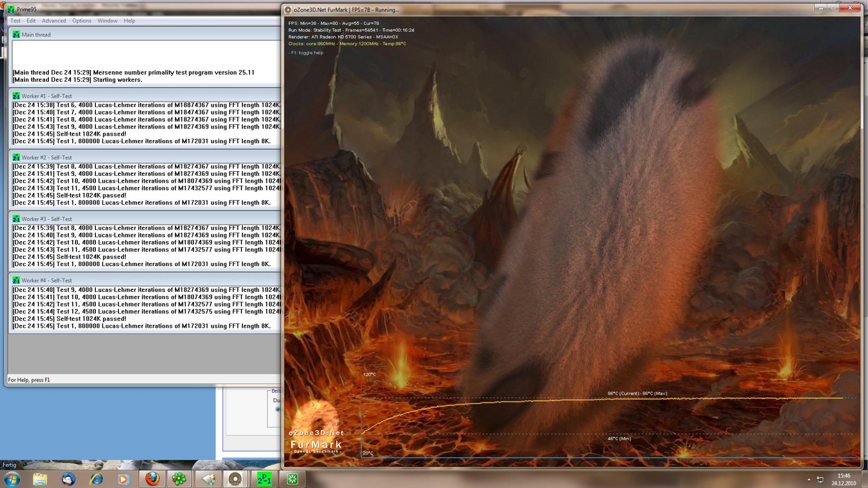
Task: Open the Advanced menu in Prime95
Action: 54,21
